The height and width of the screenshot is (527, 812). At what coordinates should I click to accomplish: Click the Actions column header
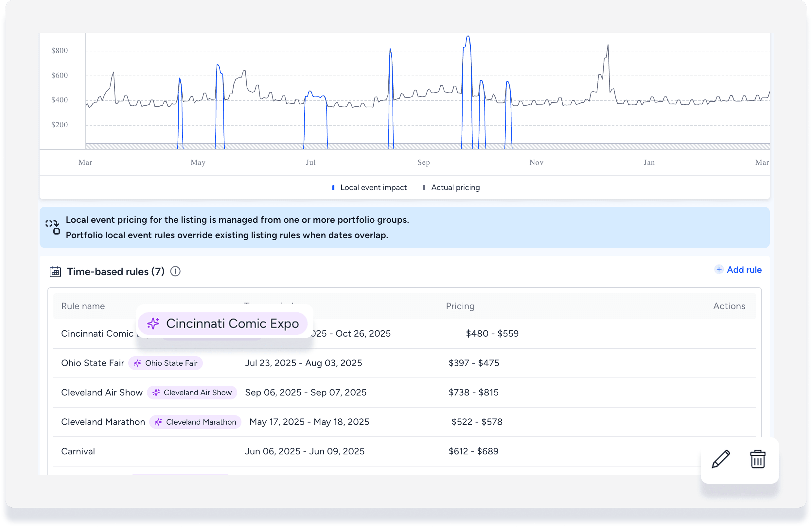point(729,306)
